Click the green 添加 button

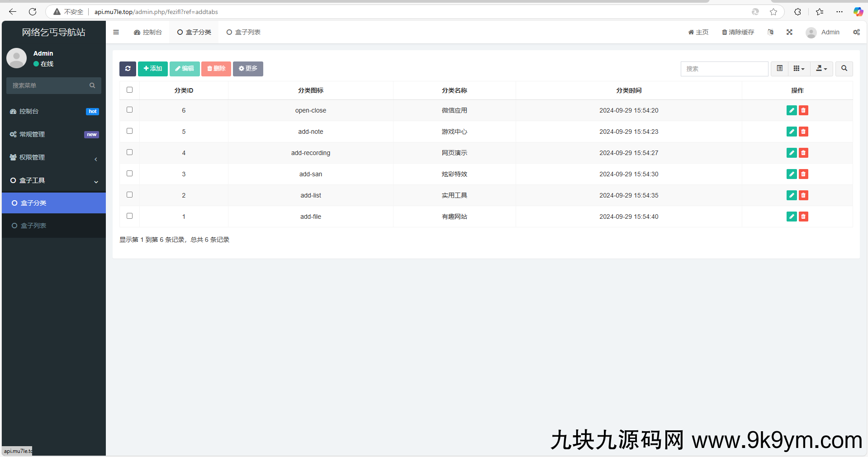click(153, 69)
